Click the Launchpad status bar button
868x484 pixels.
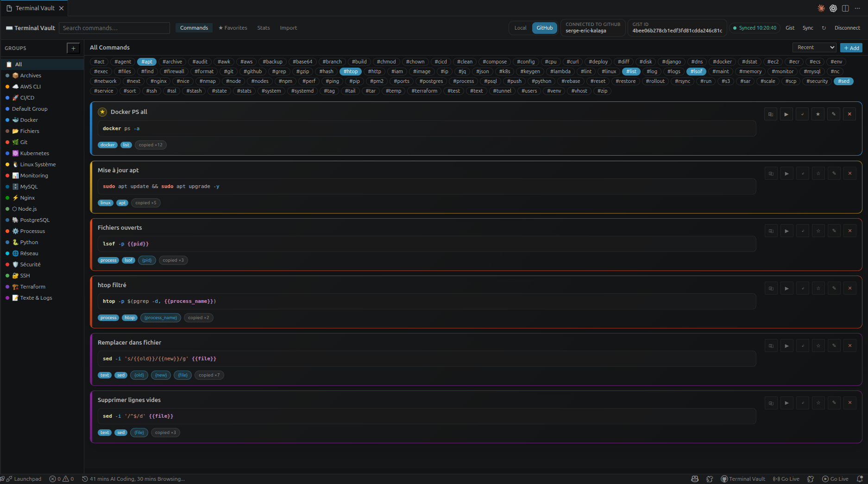pyautogui.click(x=24, y=479)
